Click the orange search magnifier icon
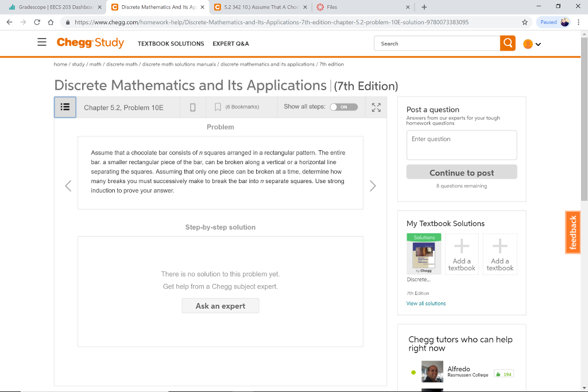Image resolution: width=588 pixels, height=392 pixels. coord(508,43)
